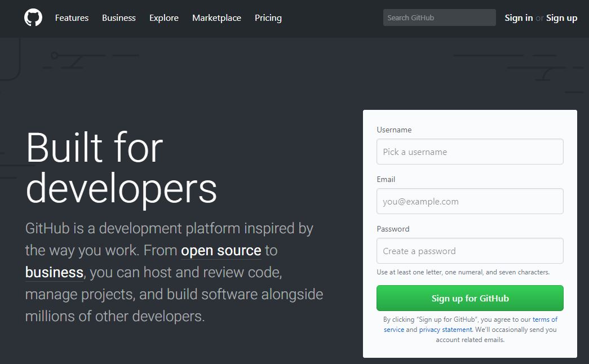
Task: Click the GitHub Octocat logo
Action: tap(34, 18)
